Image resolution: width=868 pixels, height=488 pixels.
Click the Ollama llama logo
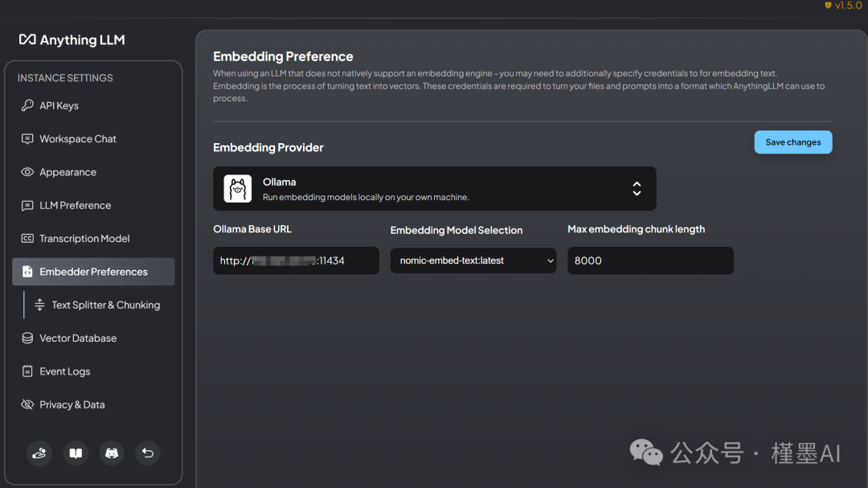point(237,188)
